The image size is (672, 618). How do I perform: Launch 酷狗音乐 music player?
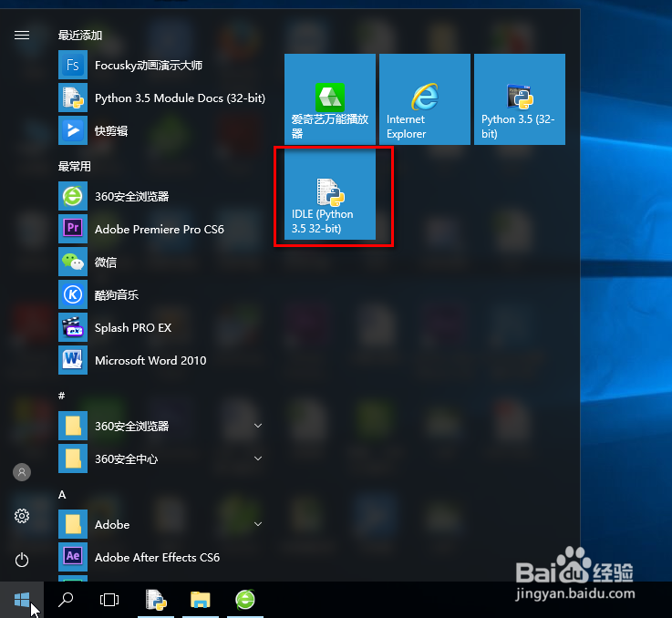pos(162,294)
